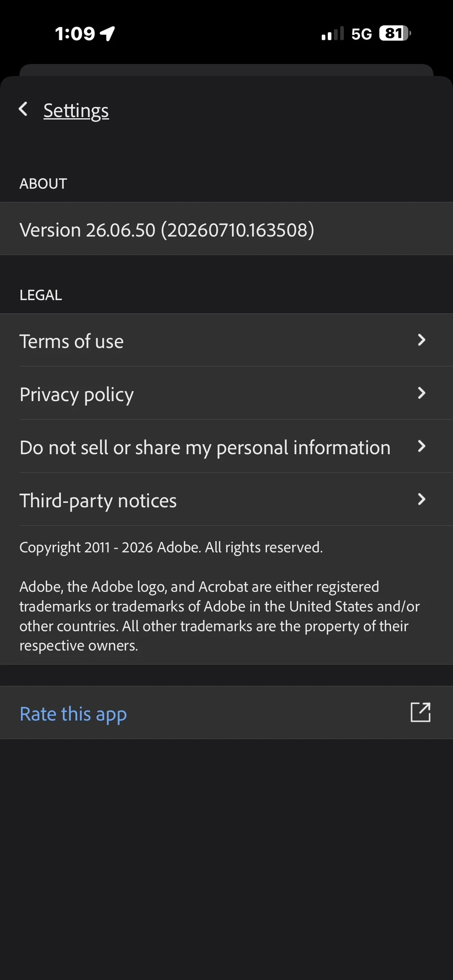Tap the 1:09 clock in status bar
Screen dimensions: 453x980
pyautogui.click(x=75, y=34)
